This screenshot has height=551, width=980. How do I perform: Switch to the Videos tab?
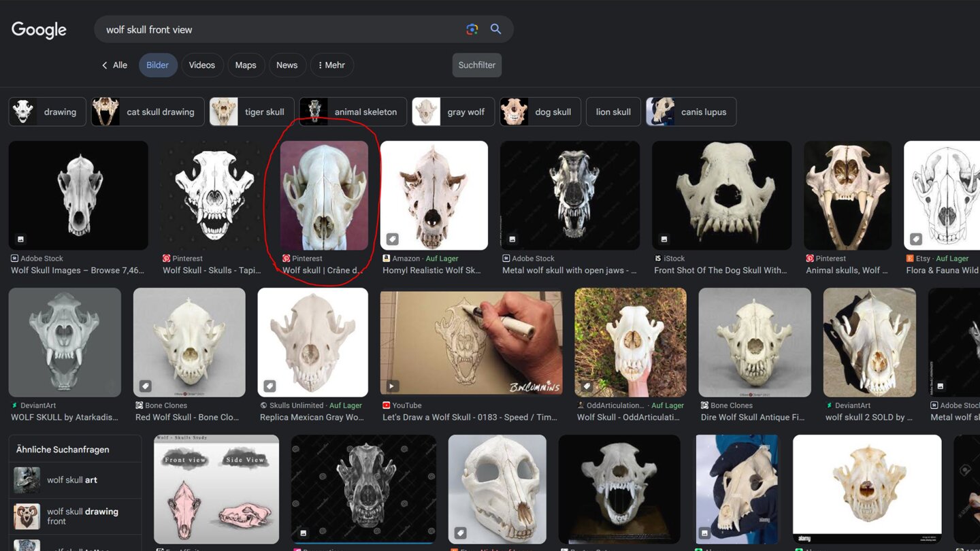tap(201, 65)
